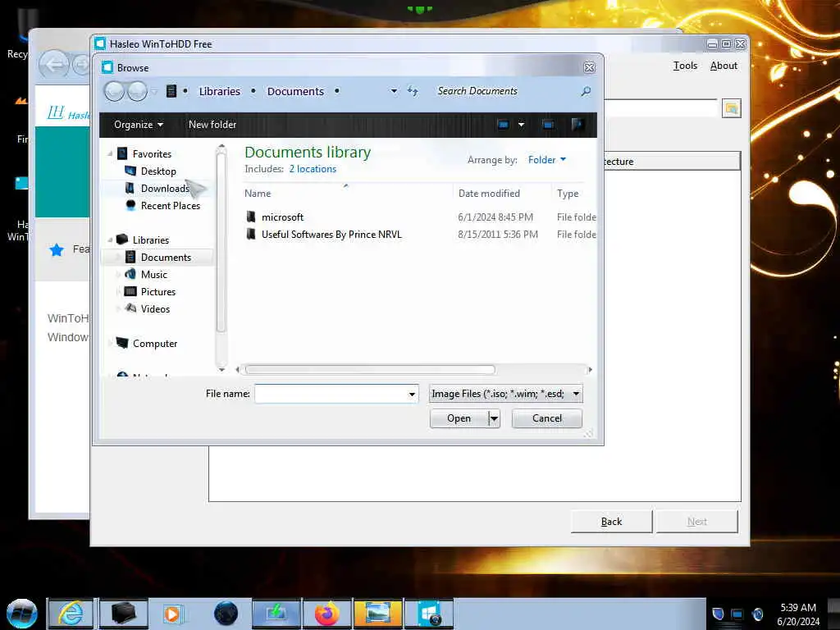
Task: Click the dark globe taskbar icon
Action: tap(226, 614)
